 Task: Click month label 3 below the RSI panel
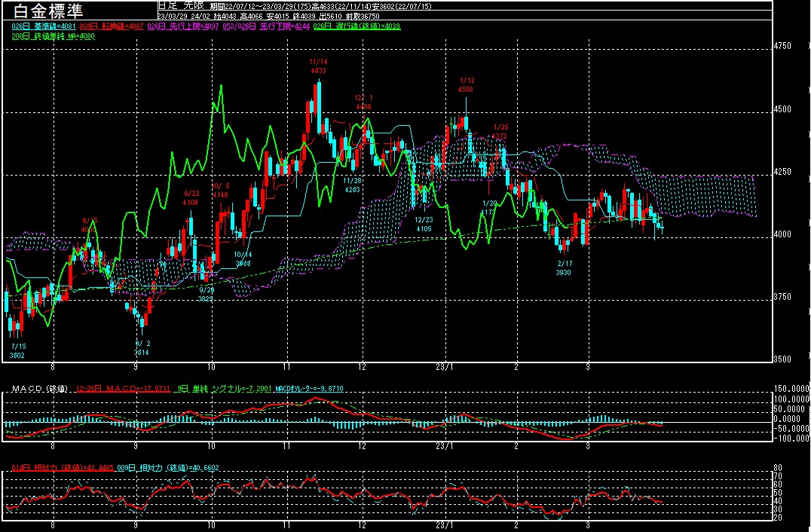pyautogui.click(x=588, y=524)
